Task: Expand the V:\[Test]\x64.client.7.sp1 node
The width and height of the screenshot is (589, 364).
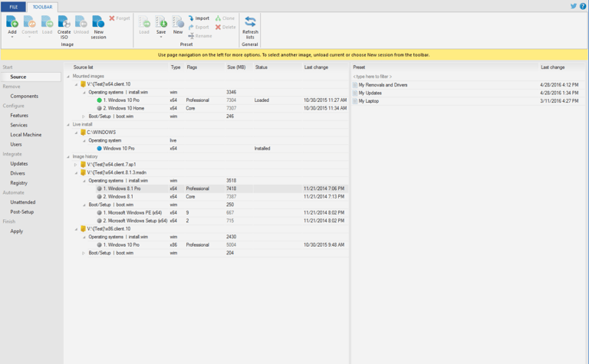Action: coord(76,164)
